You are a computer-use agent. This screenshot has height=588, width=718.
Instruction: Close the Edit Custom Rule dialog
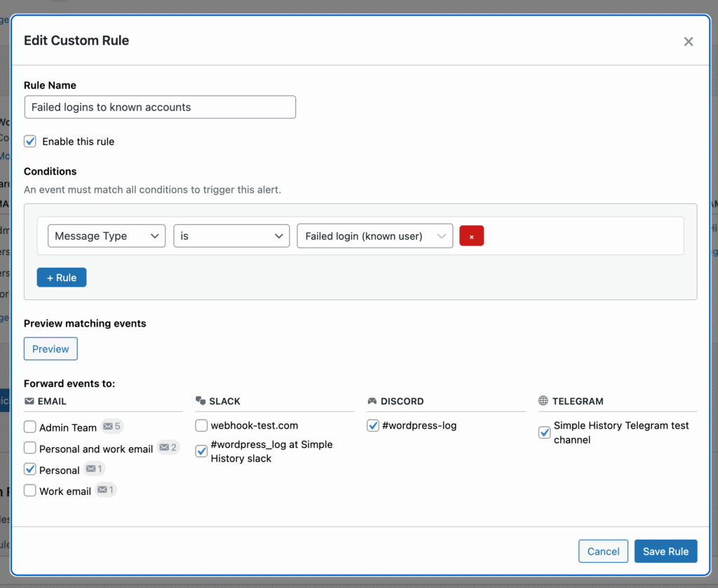[x=688, y=41]
